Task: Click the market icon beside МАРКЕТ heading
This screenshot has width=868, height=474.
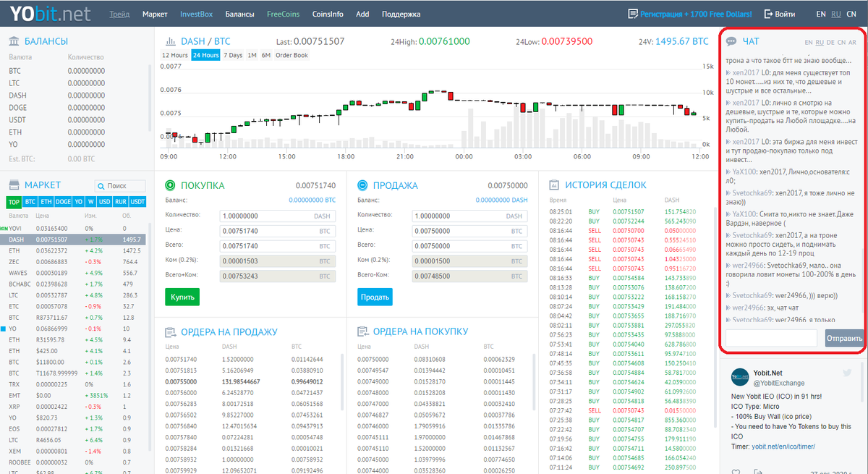Action: (14, 185)
